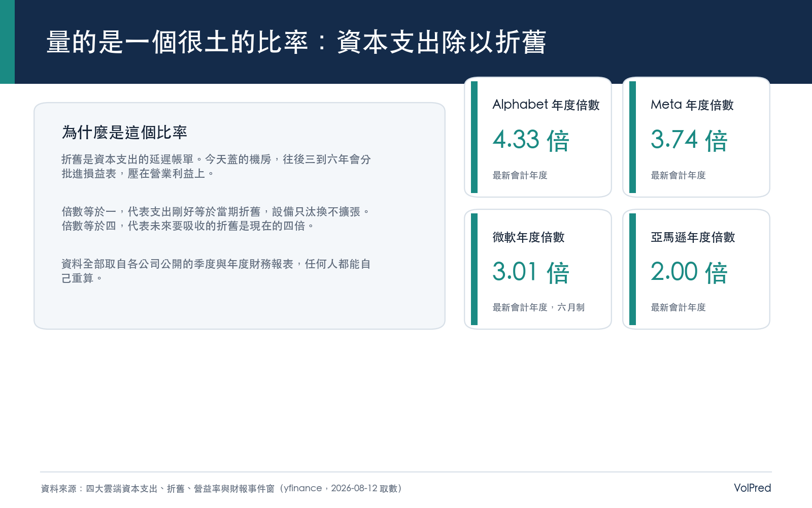Select the 3.01 倍 value
The width and height of the screenshot is (812, 508).
pos(531,272)
